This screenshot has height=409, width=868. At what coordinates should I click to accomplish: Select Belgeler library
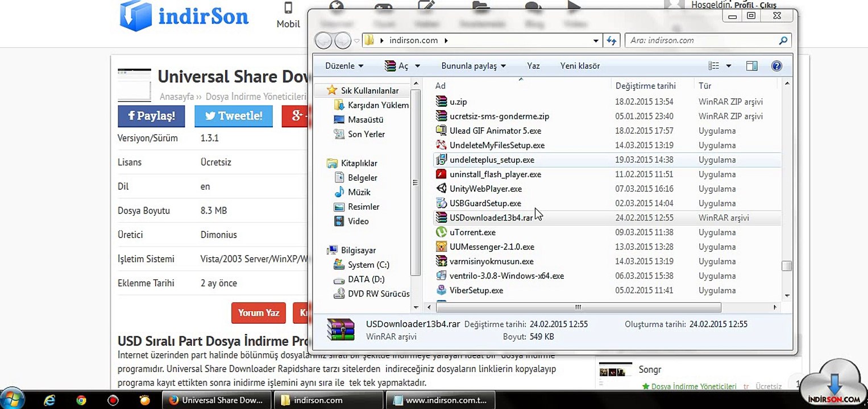pyautogui.click(x=356, y=178)
